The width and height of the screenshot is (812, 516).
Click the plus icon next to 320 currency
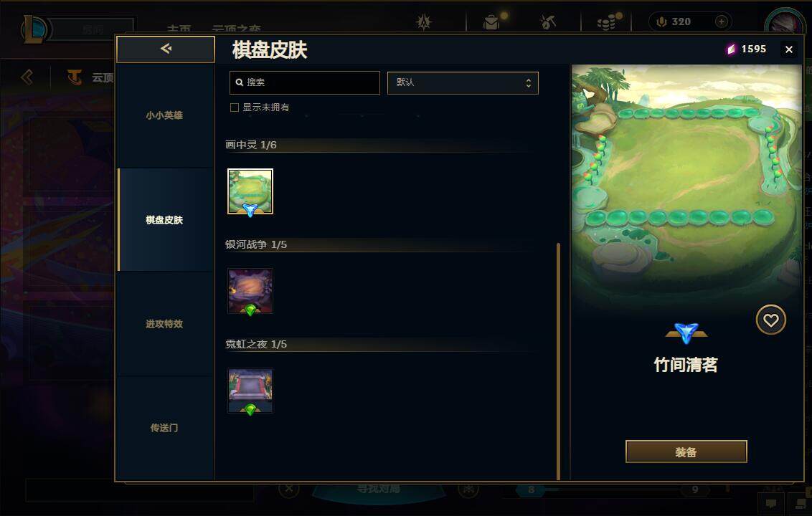click(721, 21)
